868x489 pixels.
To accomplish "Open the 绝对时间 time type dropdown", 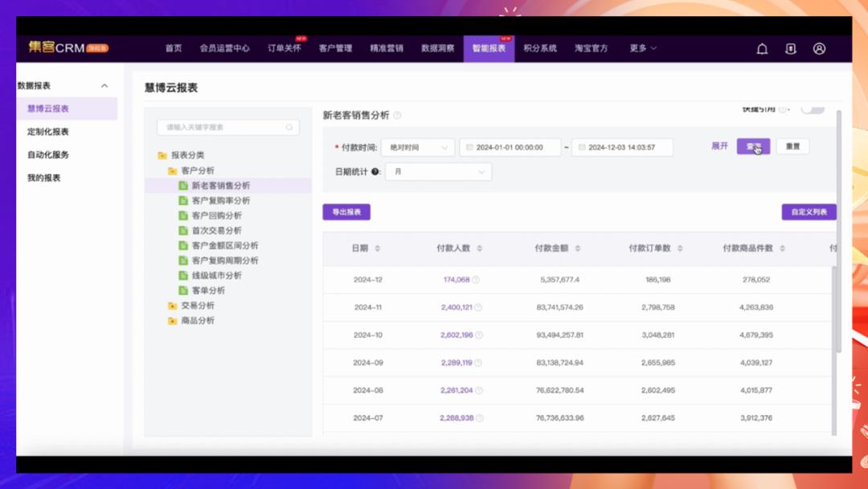I will coord(418,147).
